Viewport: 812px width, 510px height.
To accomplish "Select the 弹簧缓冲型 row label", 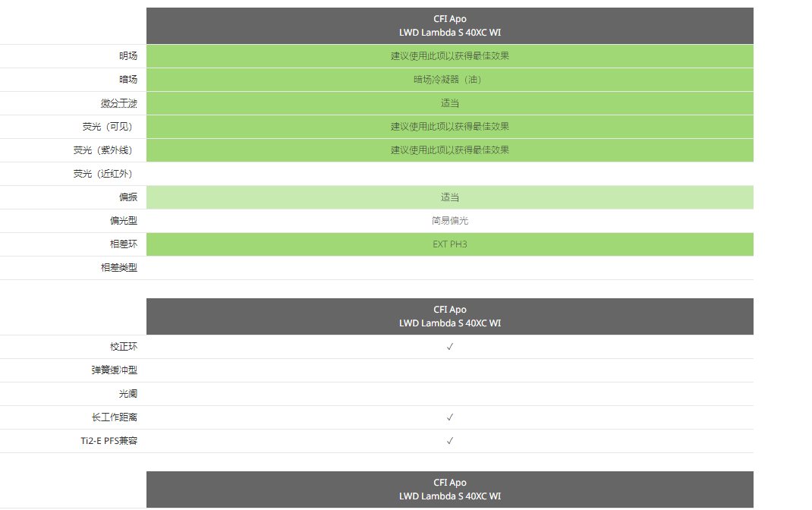I will pyautogui.click(x=115, y=370).
